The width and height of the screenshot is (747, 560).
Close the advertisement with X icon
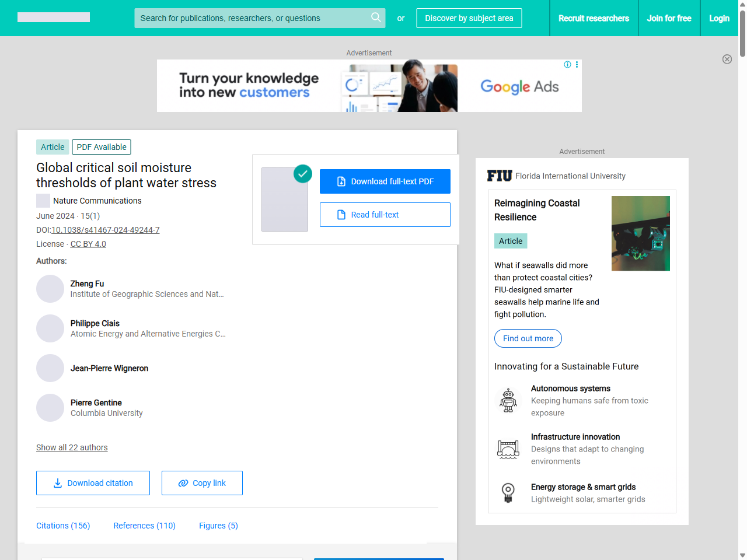[x=727, y=59]
